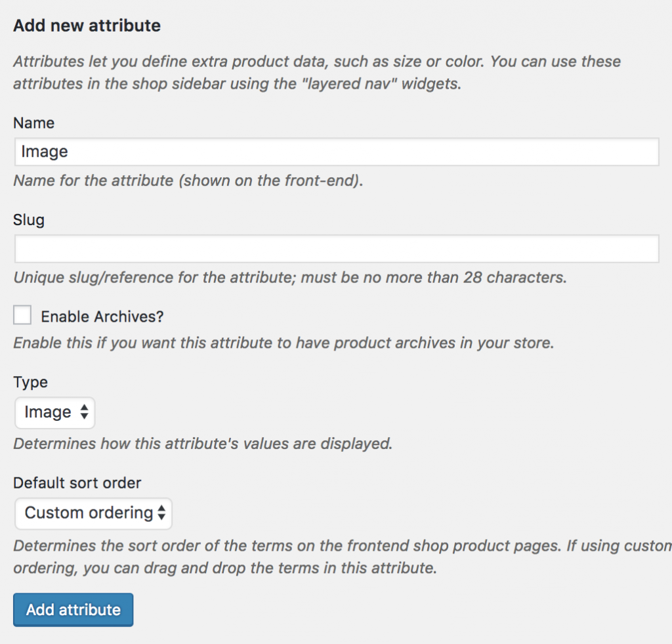
Task: Enable the Archives checkbox
Action: pyautogui.click(x=22, y=315)
